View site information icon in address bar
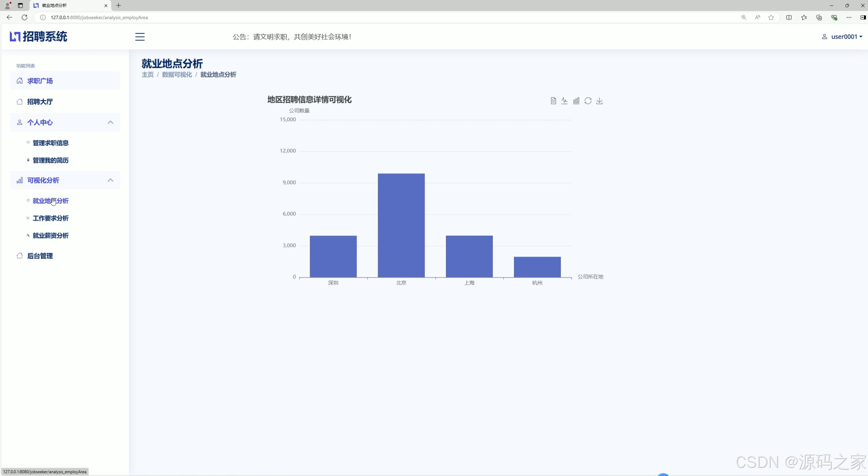The width and height of the screenshot is (868, 476). [x=43, y=18]
